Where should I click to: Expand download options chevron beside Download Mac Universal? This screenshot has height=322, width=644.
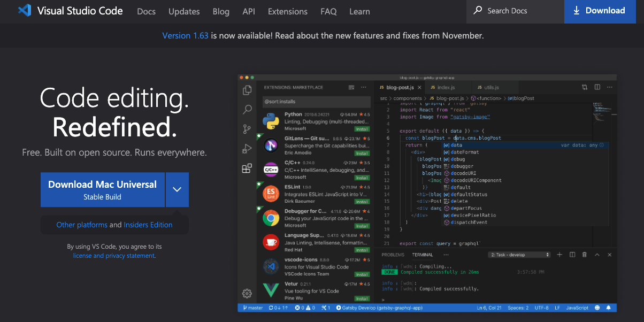(x=177, y=189)
